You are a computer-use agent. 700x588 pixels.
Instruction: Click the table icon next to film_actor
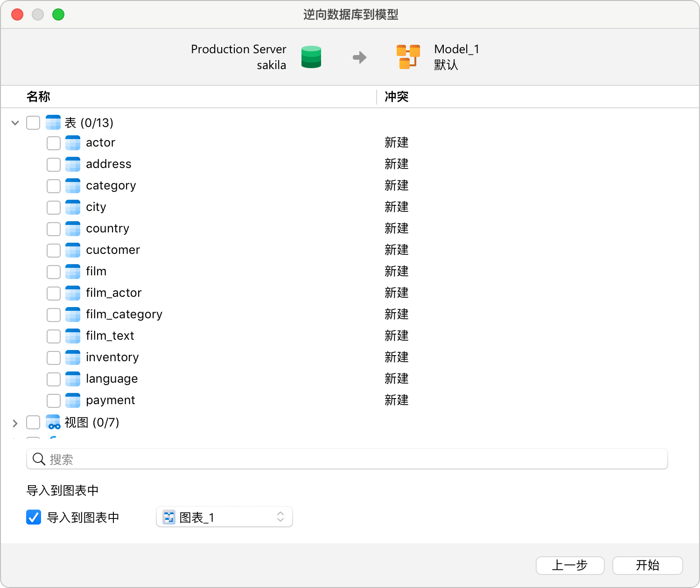(x=73, y=293)
